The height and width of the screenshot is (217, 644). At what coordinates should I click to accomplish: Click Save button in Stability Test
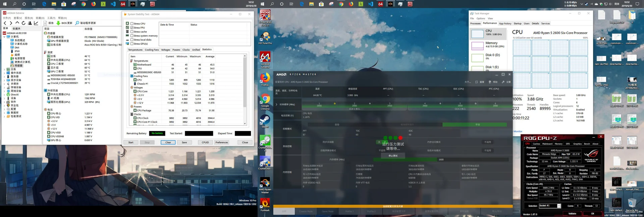184,142
